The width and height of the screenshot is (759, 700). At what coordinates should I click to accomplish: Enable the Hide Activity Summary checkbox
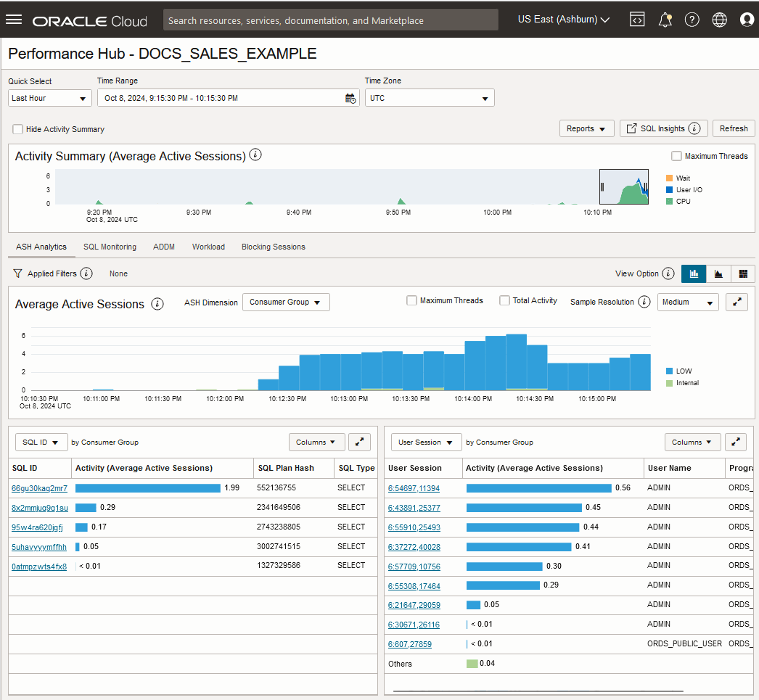click(17, 129)
